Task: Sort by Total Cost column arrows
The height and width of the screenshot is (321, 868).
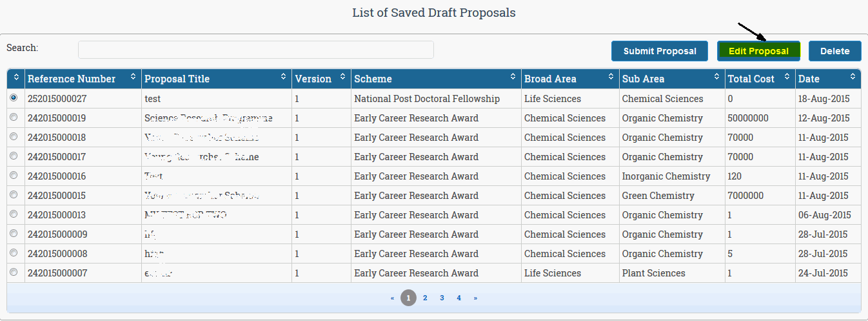Action: tap(787, 77)
